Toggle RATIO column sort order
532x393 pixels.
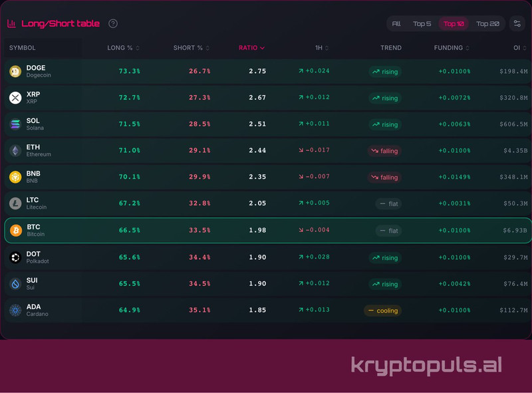click(251, 48)
